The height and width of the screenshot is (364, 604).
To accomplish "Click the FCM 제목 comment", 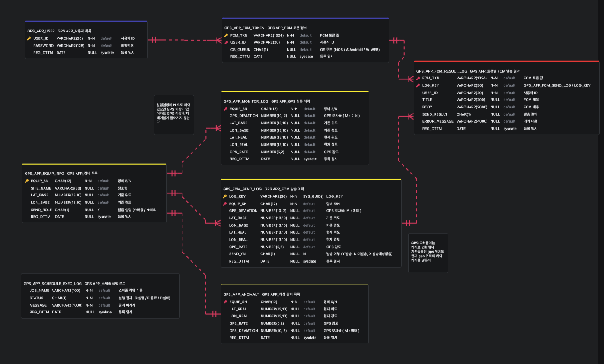I will (531, 100).
